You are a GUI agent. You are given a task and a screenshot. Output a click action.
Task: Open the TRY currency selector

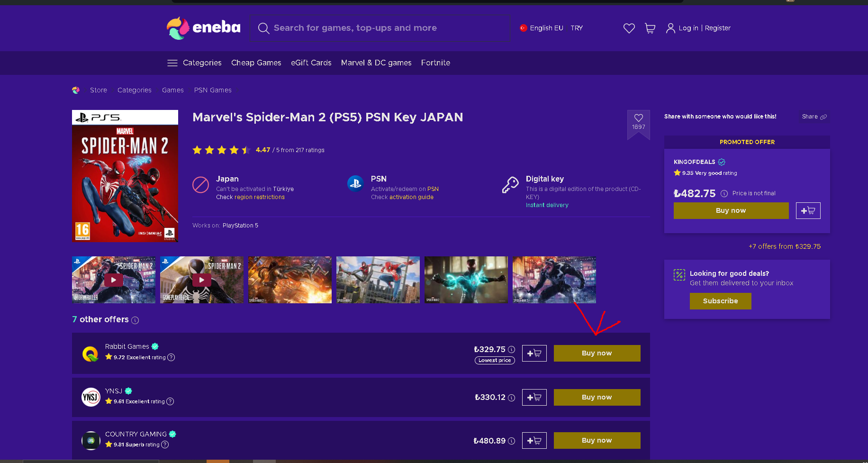click(x=577, y=28)
